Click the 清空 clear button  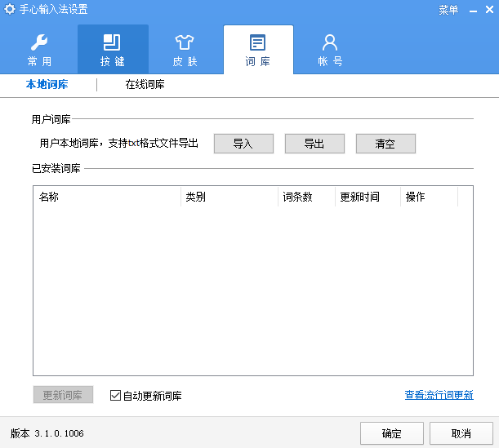[x=385, y=144]
